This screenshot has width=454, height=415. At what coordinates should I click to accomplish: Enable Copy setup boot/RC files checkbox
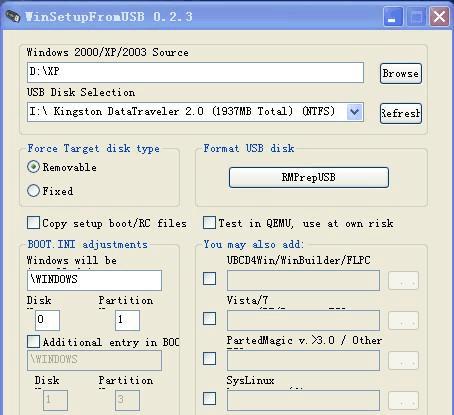click(33, 223)
